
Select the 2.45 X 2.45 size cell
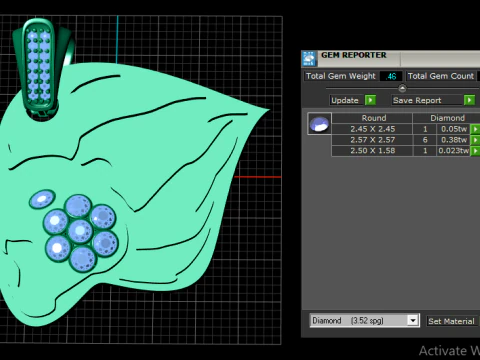coord(372,129)
